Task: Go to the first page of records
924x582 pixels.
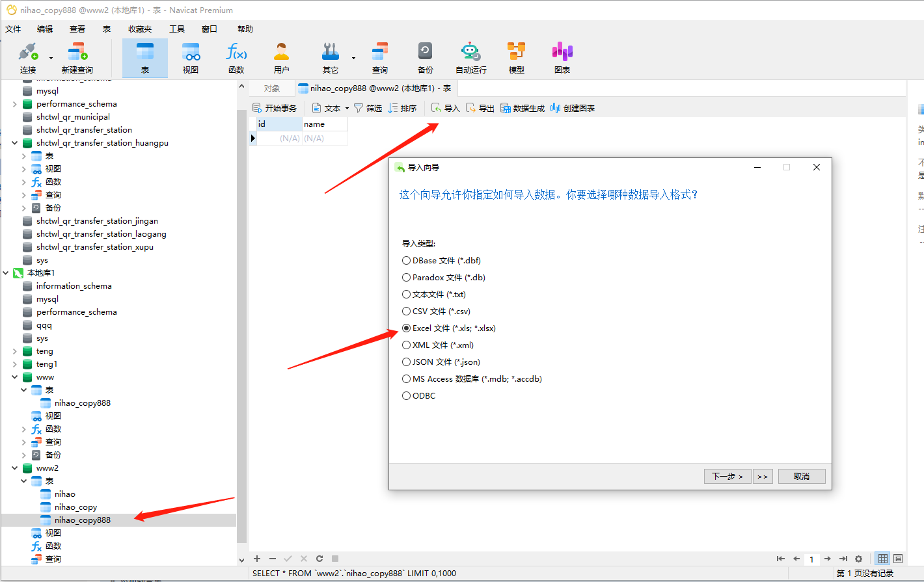Action: tap(781, 559)
